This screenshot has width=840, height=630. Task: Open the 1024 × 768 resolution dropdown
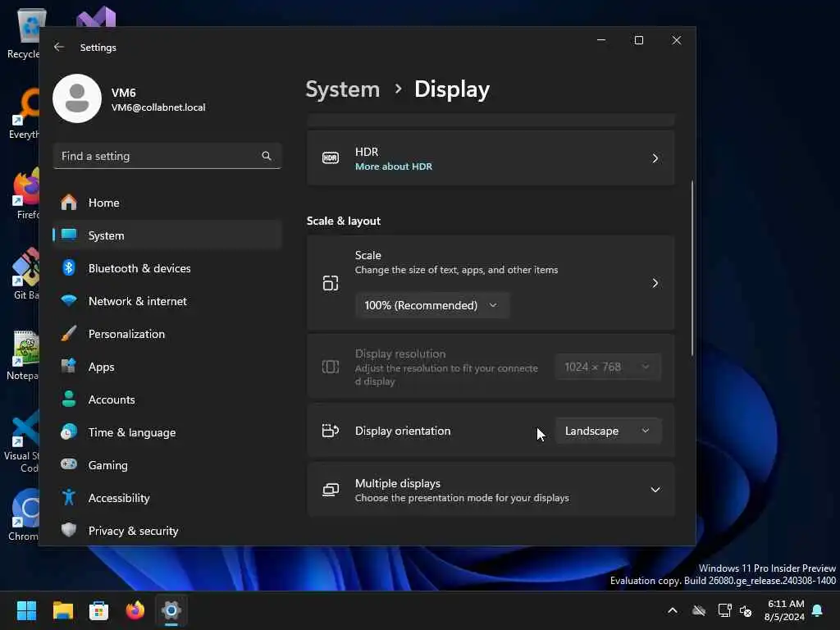pyautogui.click(x=608, y=367)
